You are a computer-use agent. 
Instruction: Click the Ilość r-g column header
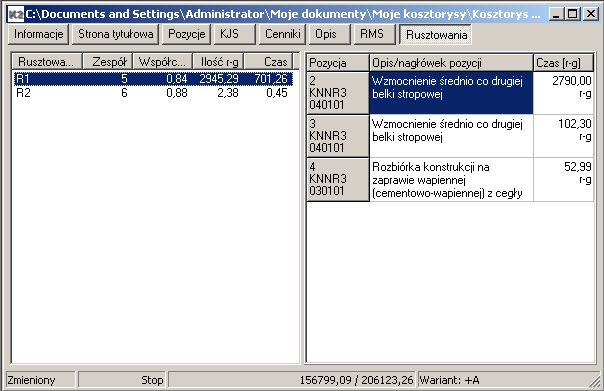tap(218, 62)
